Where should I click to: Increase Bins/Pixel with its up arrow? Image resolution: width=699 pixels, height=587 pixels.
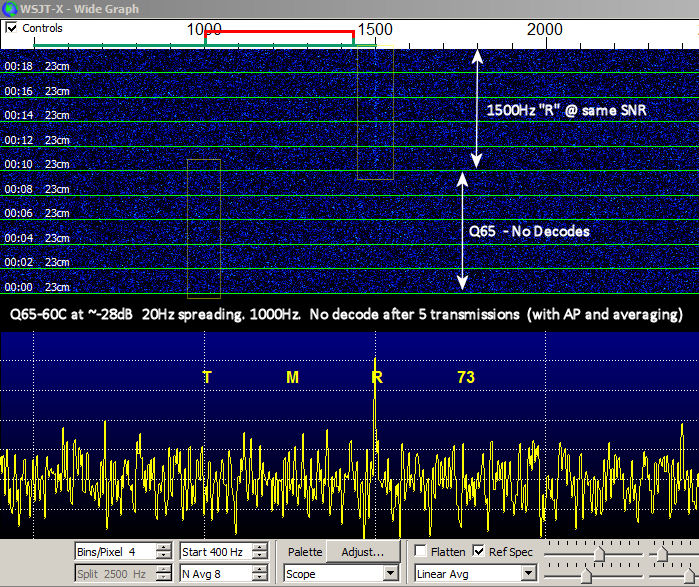pos(164,548)
